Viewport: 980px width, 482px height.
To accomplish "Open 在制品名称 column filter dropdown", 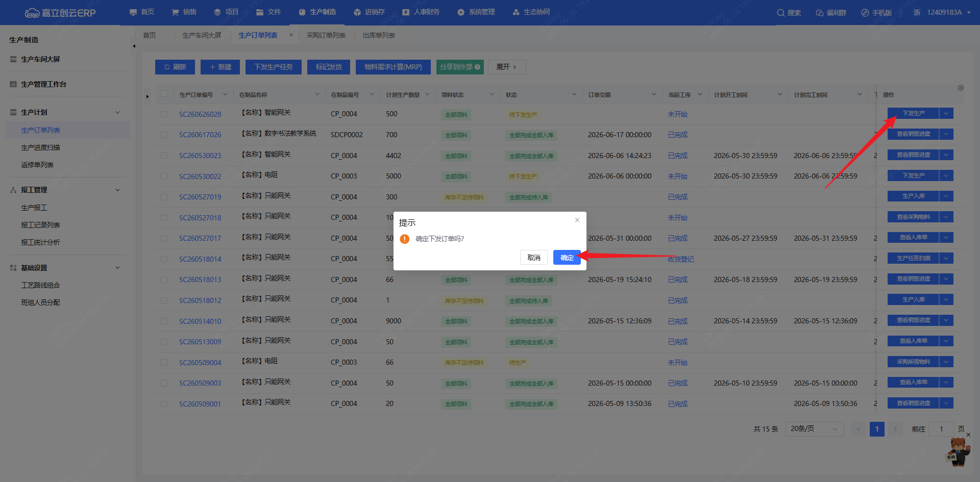I will tap(317, 94).
